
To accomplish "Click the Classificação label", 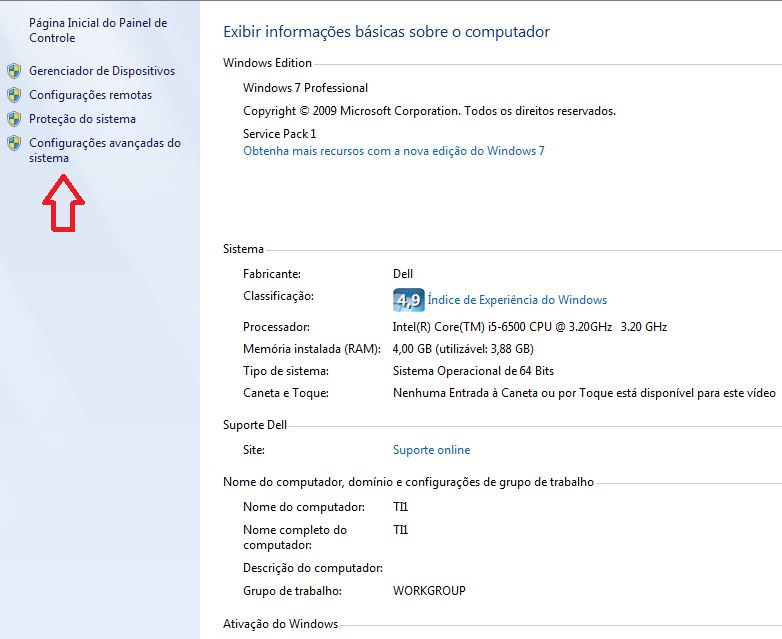I will 278,296.
